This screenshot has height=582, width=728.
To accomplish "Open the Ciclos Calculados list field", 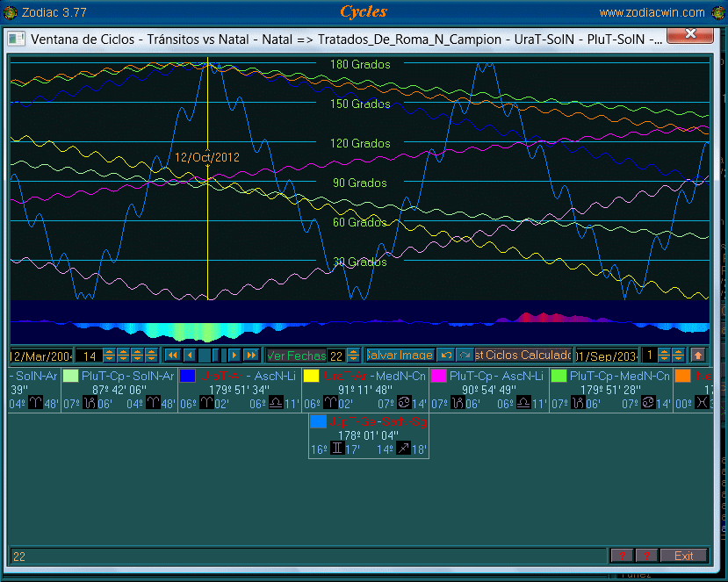I will click(x=523, y=356).
